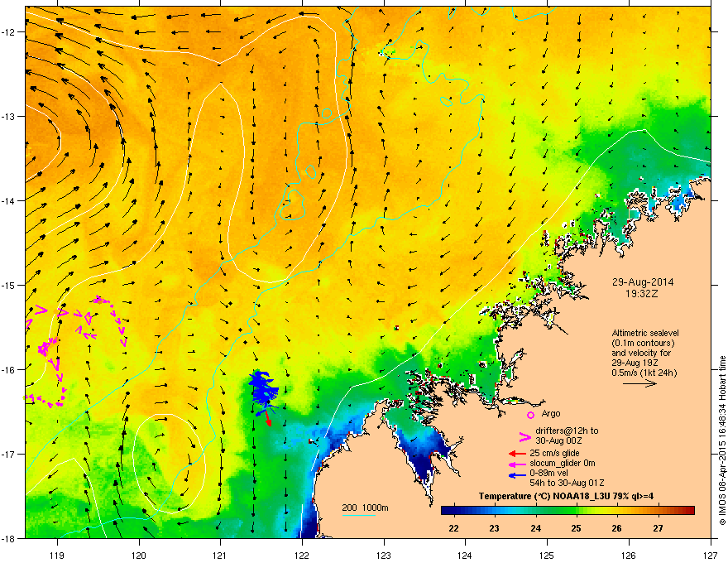Click the longitude axis label 119
728x563 pixels.
(x=57, y=555)
